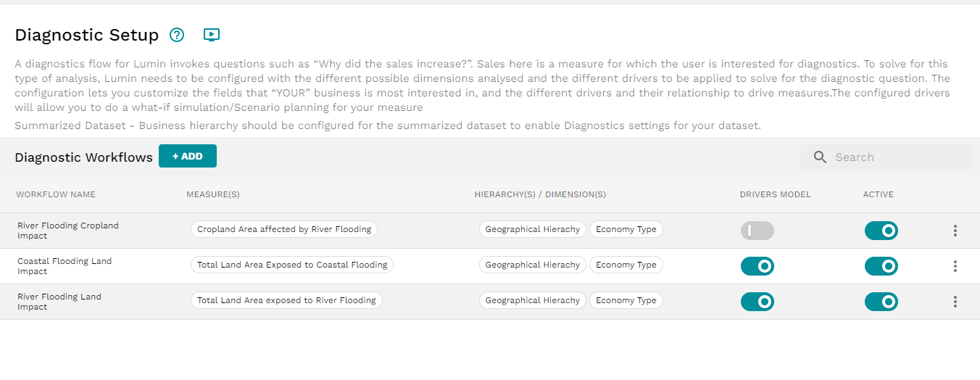Viewport: 980px width, 380px height.
Task: Play the Diagnostic Setup video tutorial icon
Action: point(212,34)
